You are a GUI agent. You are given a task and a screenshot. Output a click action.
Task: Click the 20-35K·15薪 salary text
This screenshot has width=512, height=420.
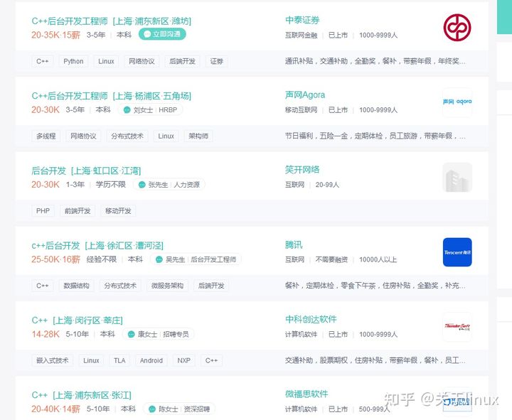pos(56,35)
